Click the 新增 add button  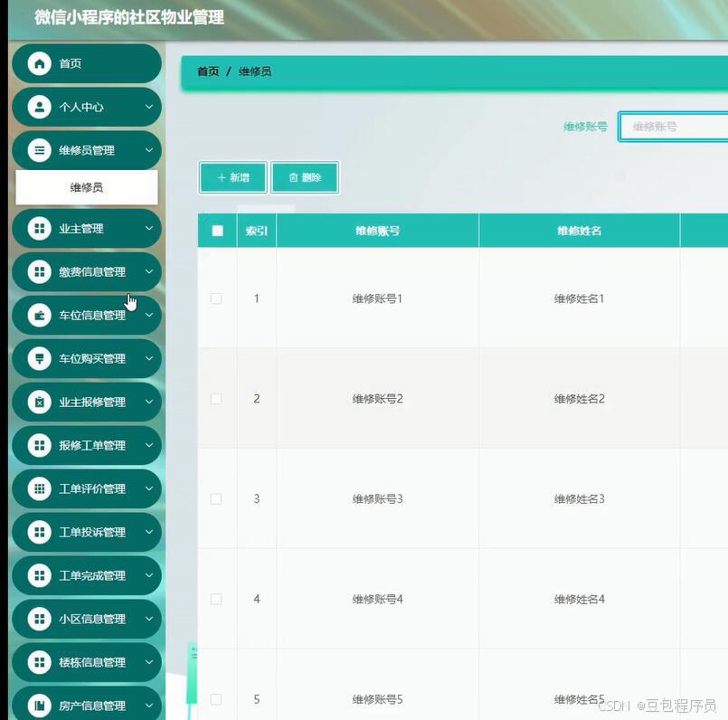click(x=232, y=177)
